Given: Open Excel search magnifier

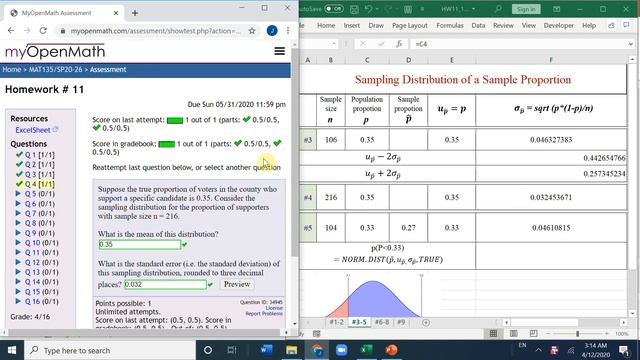Looking at the screenshot, I should coord(498,9).
